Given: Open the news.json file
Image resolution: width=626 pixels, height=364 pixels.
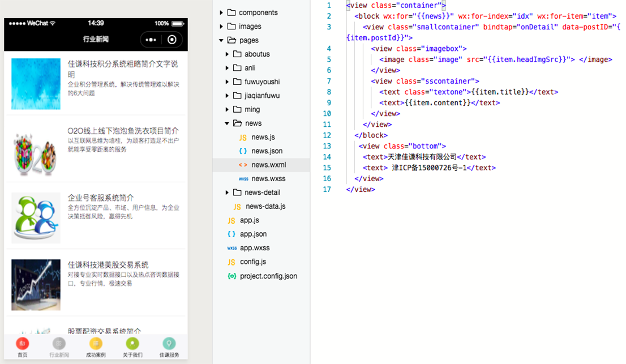Looking at the screenshot, I should click(267, 151).
